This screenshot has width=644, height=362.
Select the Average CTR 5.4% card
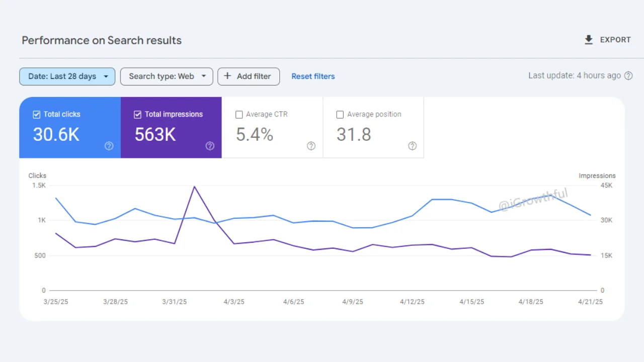click(272, 128)
